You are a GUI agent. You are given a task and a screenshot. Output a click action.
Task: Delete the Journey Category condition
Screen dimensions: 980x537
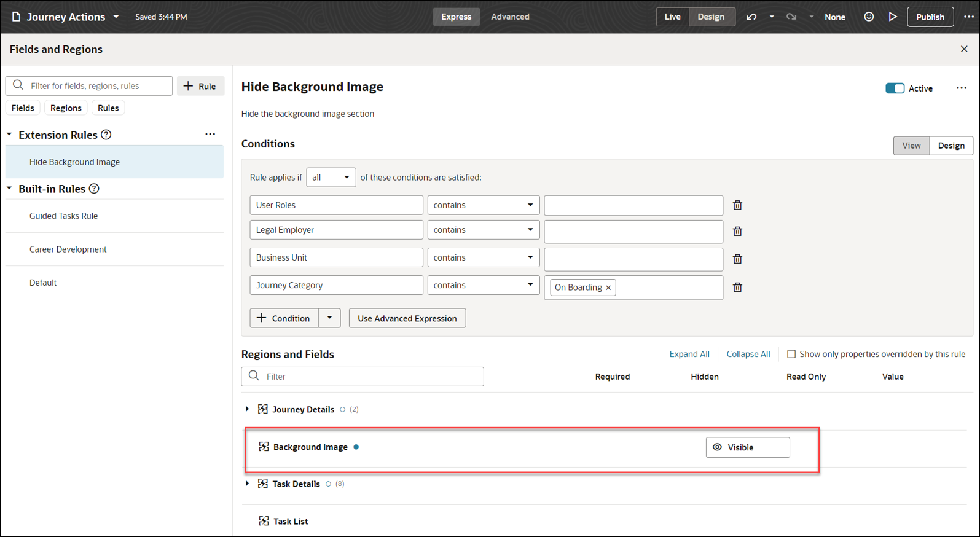click(x=737, y=287)
